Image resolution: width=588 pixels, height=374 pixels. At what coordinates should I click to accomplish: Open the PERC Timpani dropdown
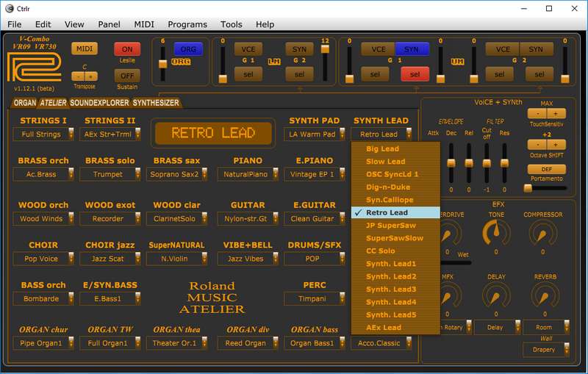tap(315, 298)
